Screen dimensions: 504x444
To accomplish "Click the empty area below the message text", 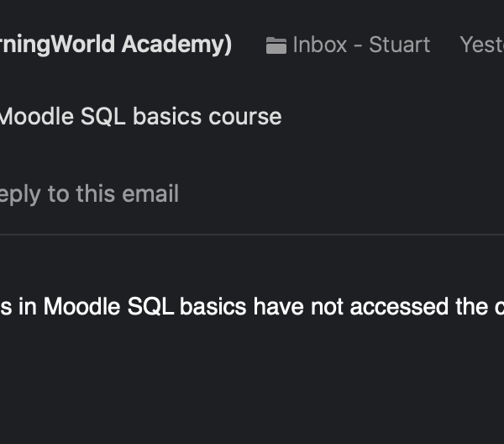I will (x=252, y=378).
